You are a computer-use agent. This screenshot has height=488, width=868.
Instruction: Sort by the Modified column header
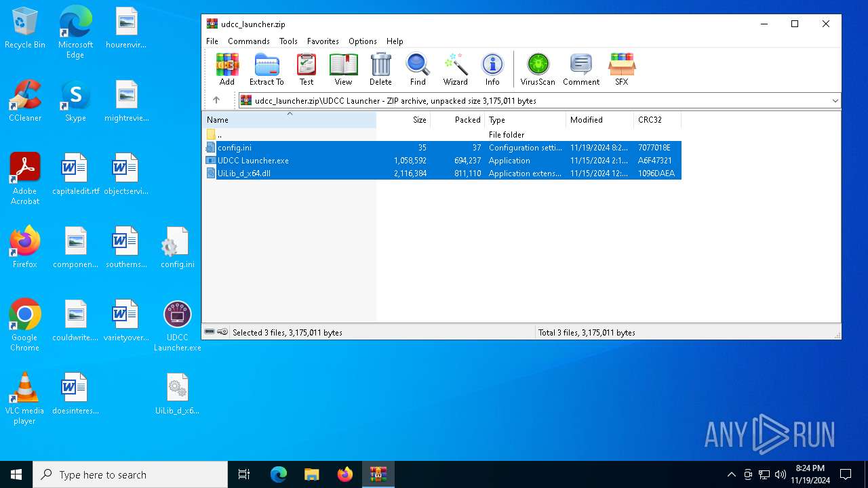600,120
